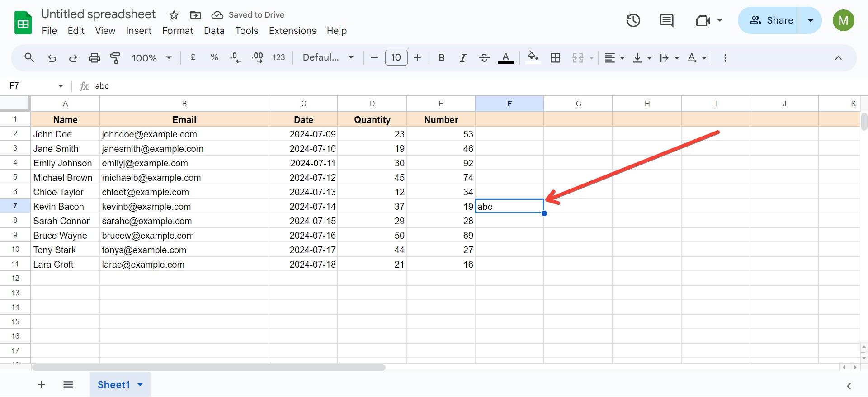868x397 pixels.
Task: Add a new sheet with plus icon
Action: pyautogui.click(x=41, y=384)
